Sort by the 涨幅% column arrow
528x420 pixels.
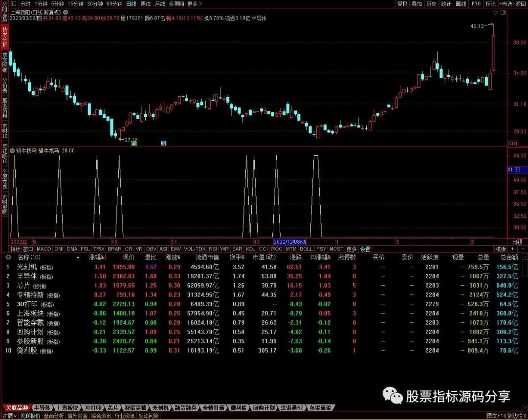point(106,257)
